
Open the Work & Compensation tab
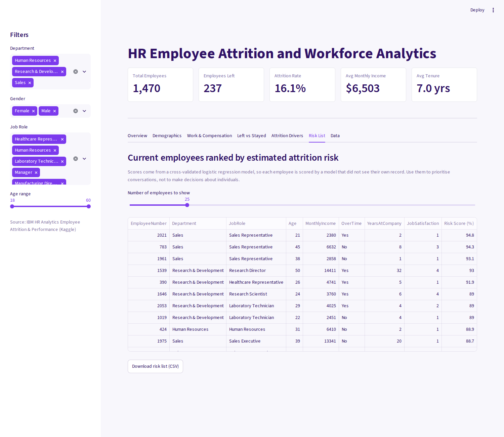[209, 136]
